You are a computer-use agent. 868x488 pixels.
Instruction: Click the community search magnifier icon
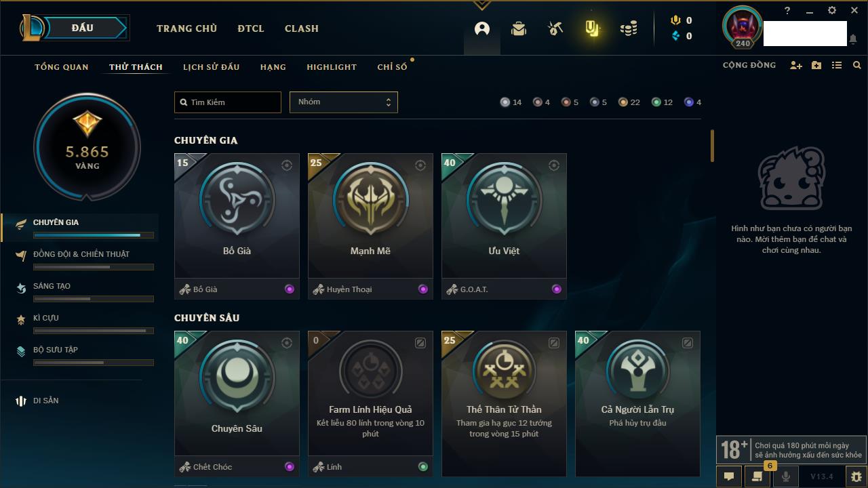[857, 65]
